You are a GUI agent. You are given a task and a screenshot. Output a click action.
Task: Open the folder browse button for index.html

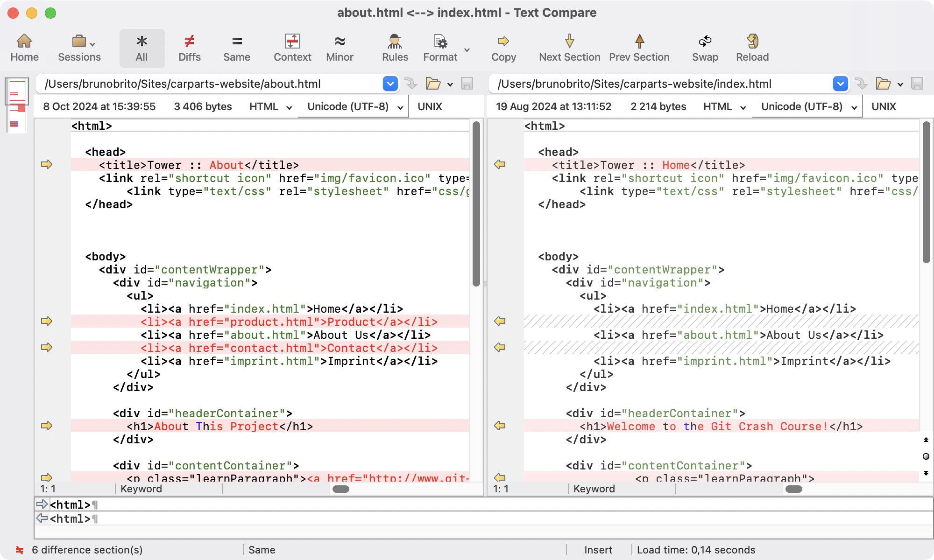pyautogui.click(x=883, y=84)
